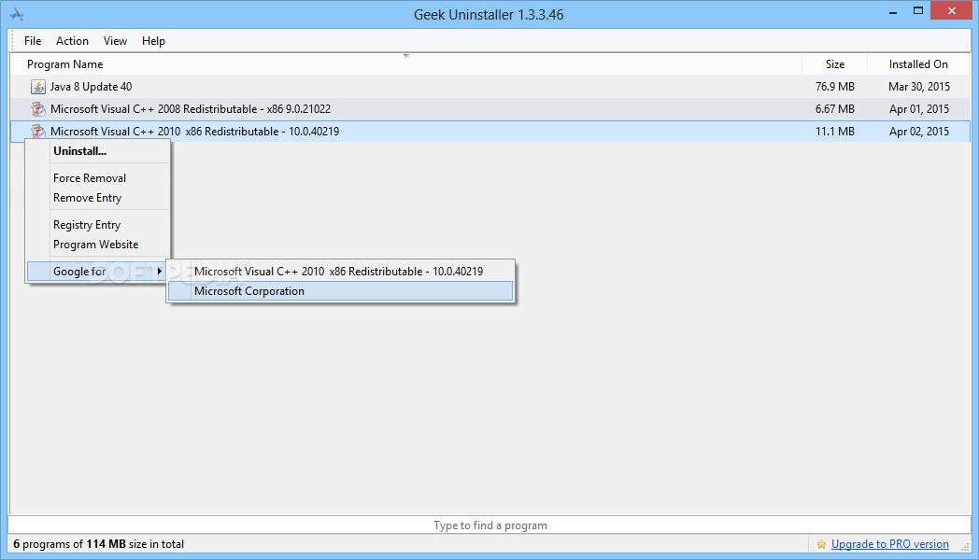Click the 6 programs of 114 MB status text

(x=99, y=544)
